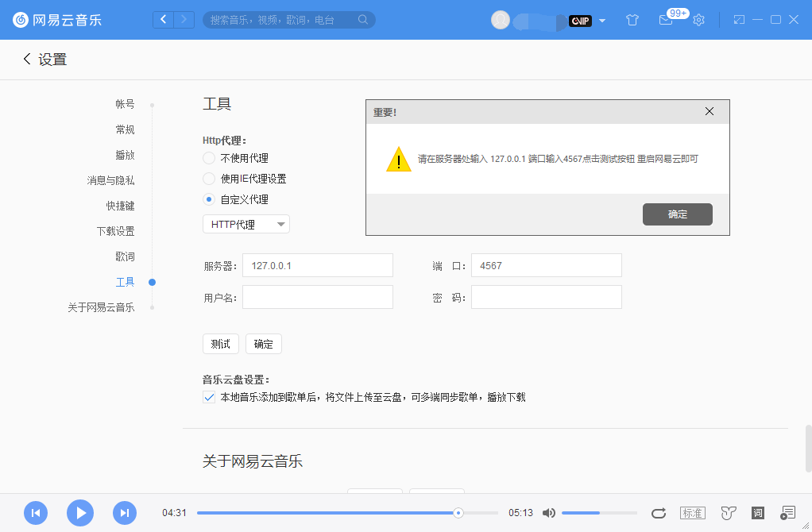Viewport: 812px width, 532px height.
Task: Click 确定 on the important dialog
Action: [677, 214]
